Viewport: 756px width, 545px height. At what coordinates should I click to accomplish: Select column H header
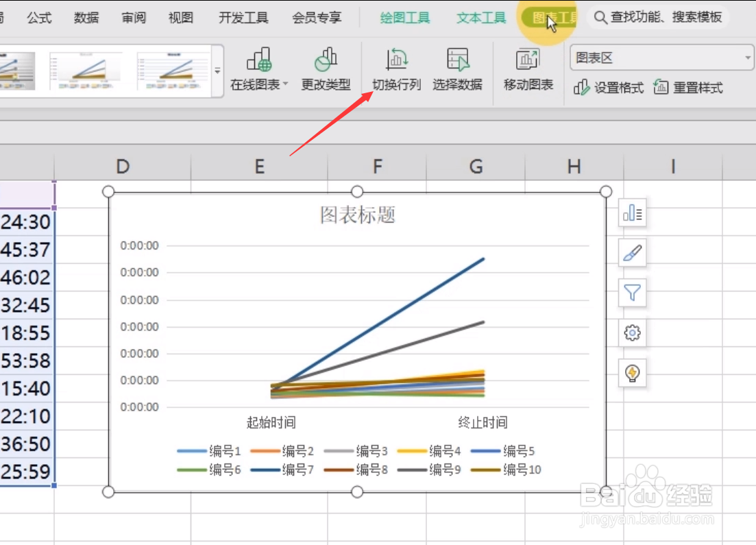(574, 167)
